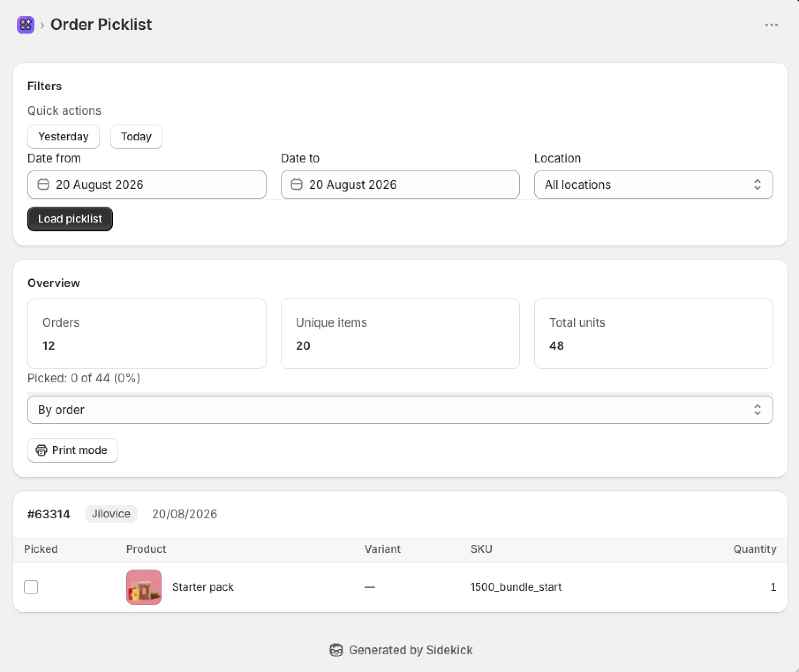The width and height of the screenshot is (799, 672).
Task: Click the breadcrumb chevron separator
Action: (42, 25)
